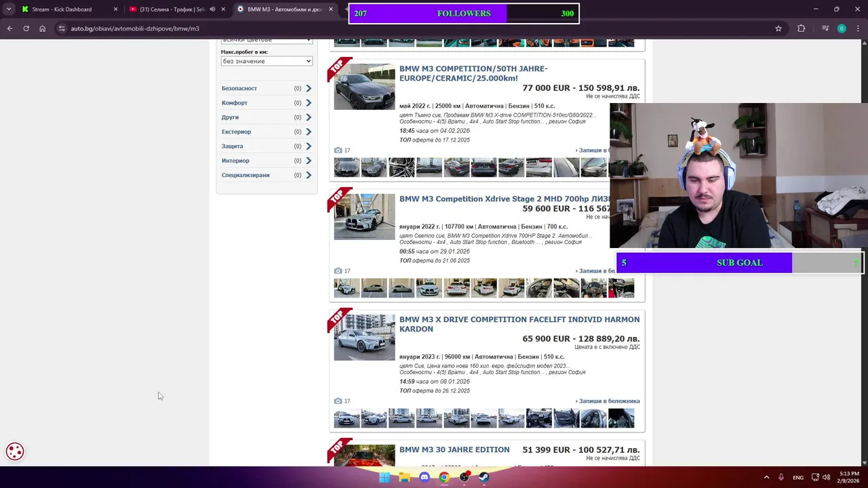Open the cookie settings icon
868x488 pixels.
15,451
